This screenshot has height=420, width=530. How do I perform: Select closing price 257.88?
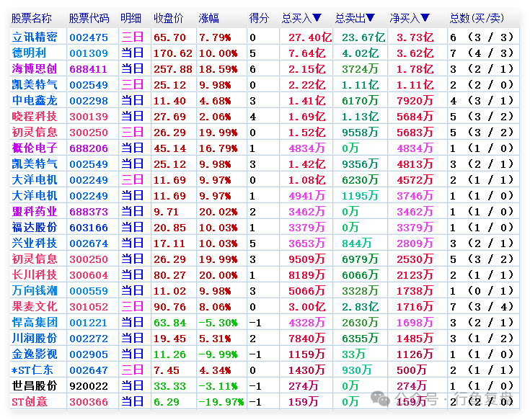tap(173, 69)
